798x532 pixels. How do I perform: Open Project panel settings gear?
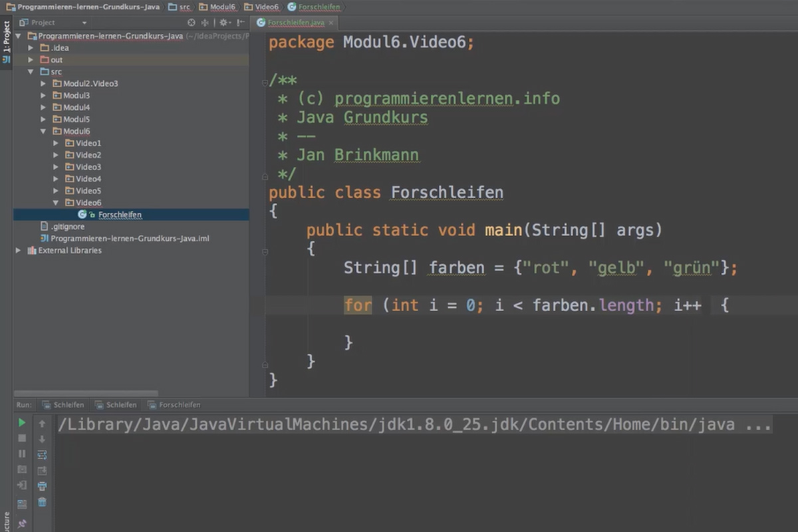(x=224, y=23)
